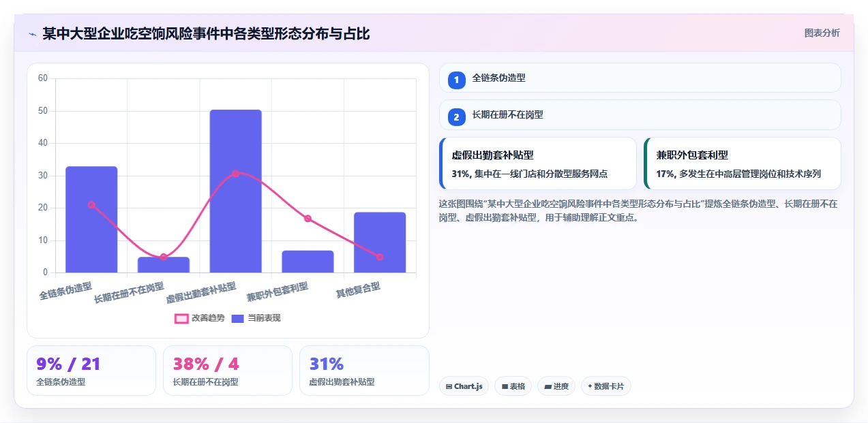Click the number 1 badge icon

[x=456, y=80]
